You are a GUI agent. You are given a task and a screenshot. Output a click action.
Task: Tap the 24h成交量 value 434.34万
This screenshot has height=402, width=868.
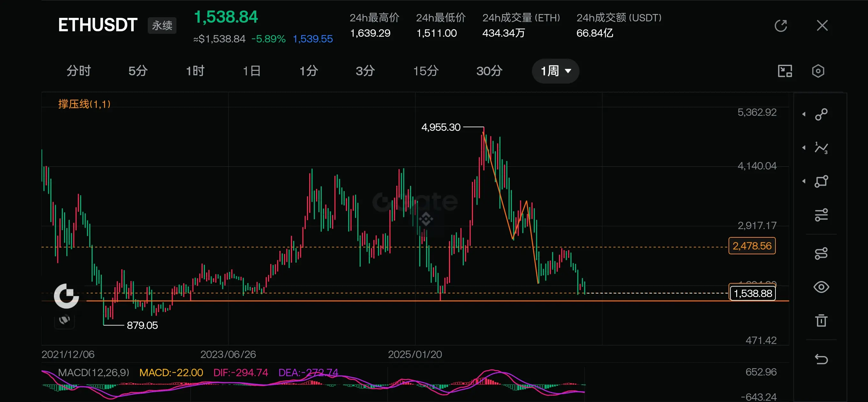504,33
